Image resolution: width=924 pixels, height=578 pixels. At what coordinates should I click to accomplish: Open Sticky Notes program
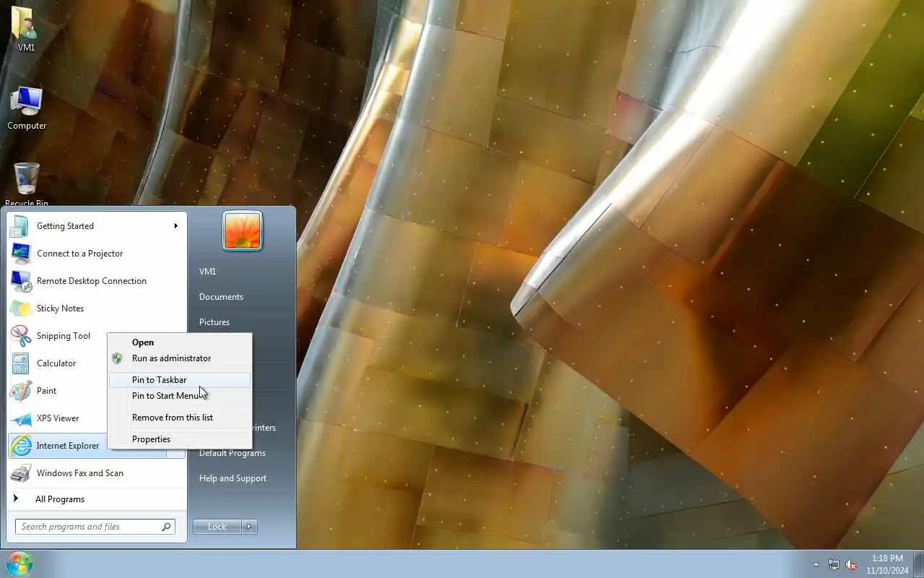coord(97,309)
